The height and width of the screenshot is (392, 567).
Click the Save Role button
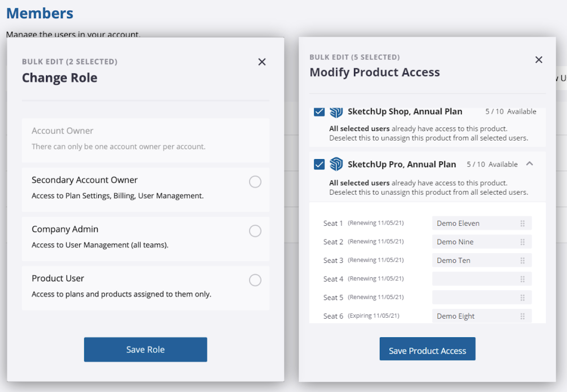(145, 349)
